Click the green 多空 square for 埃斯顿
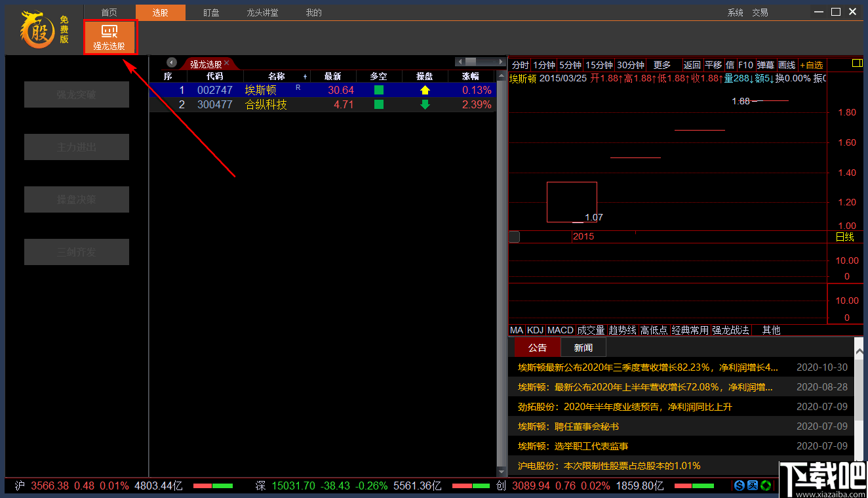 click(x=379, y=90)
